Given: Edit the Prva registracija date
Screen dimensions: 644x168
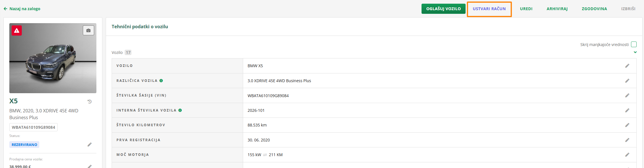Looking at the screenshot, I should (x=627, y=140).
